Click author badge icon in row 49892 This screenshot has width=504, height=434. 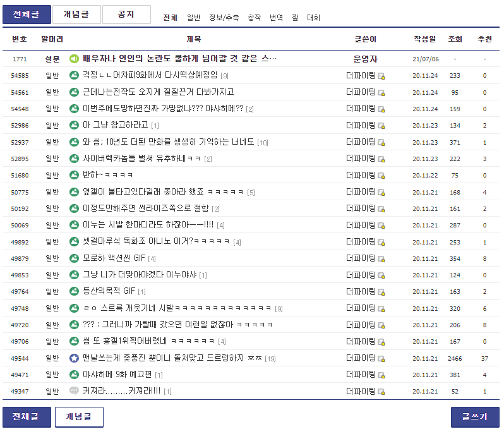381,243
